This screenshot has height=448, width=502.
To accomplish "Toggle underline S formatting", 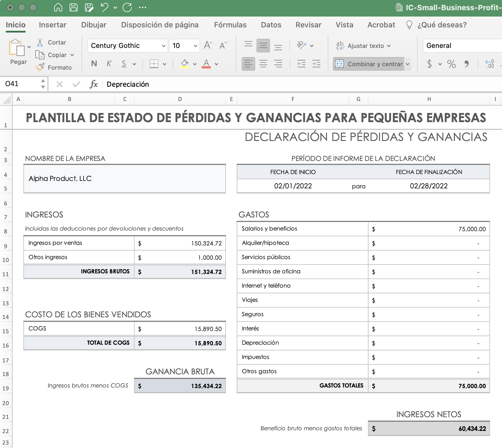I will 124,64.
